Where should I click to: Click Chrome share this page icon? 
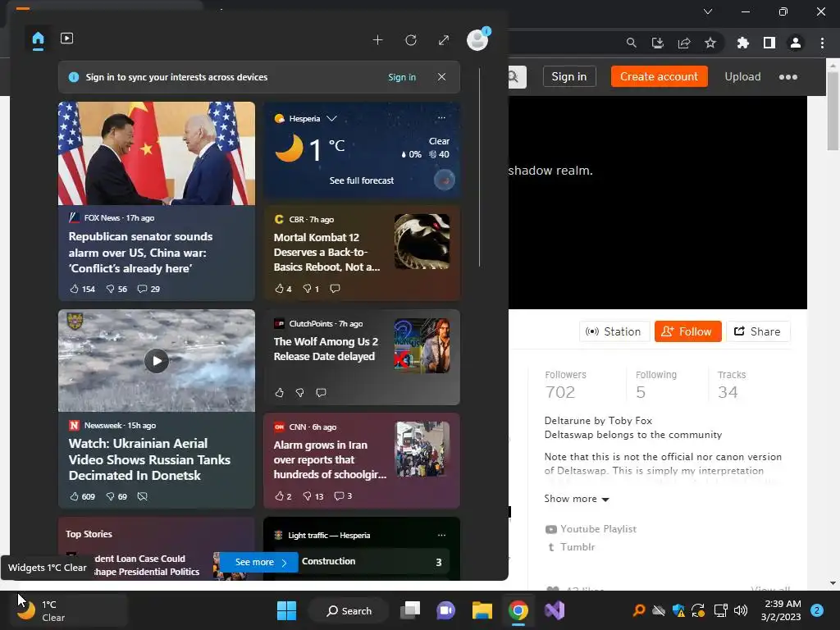click(x=684, y=43)
